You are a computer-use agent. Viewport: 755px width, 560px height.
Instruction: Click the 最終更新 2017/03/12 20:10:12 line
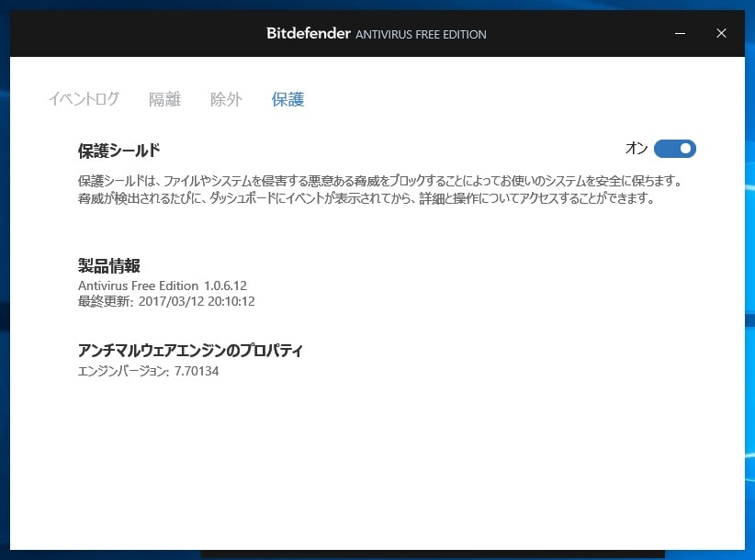pos(166,302)
